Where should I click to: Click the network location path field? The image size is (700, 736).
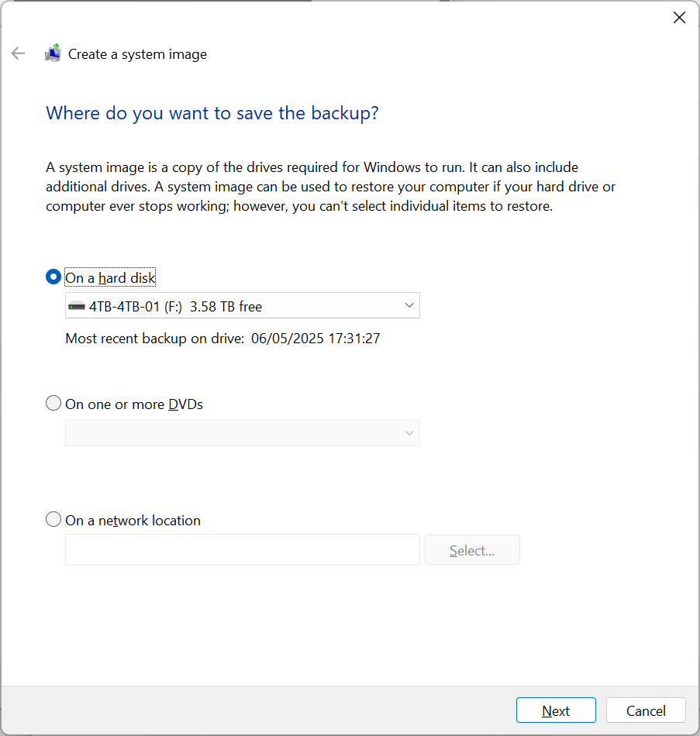point(243,549)
